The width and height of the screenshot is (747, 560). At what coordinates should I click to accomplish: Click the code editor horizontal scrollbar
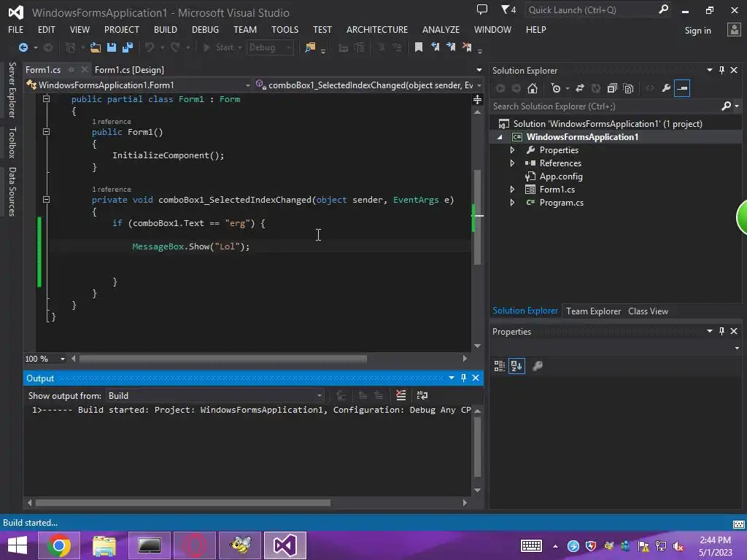tap(223, 359)
